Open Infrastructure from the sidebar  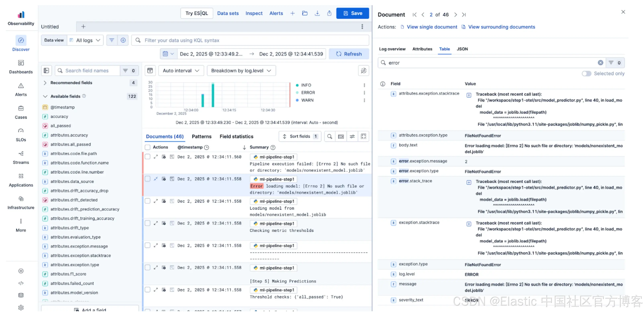21,199
